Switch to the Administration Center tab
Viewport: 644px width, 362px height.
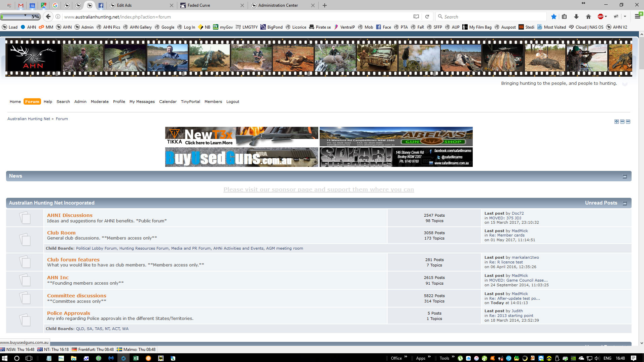(278, 5)
